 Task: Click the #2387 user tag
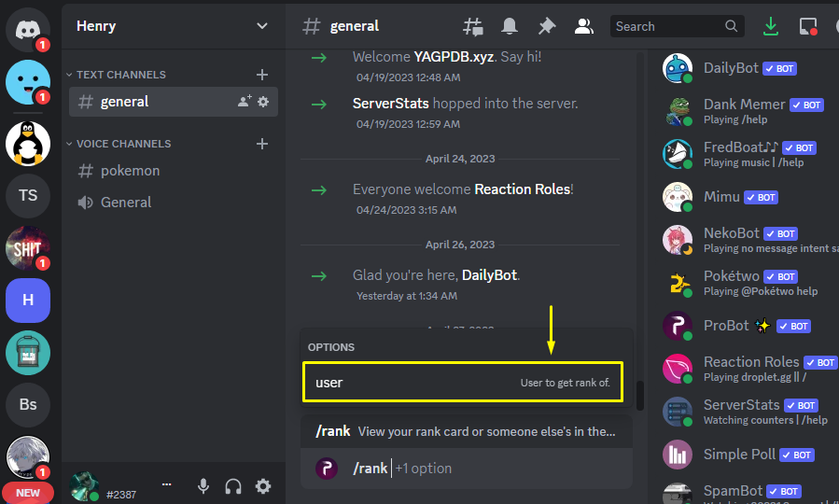[x=121, y=495]
